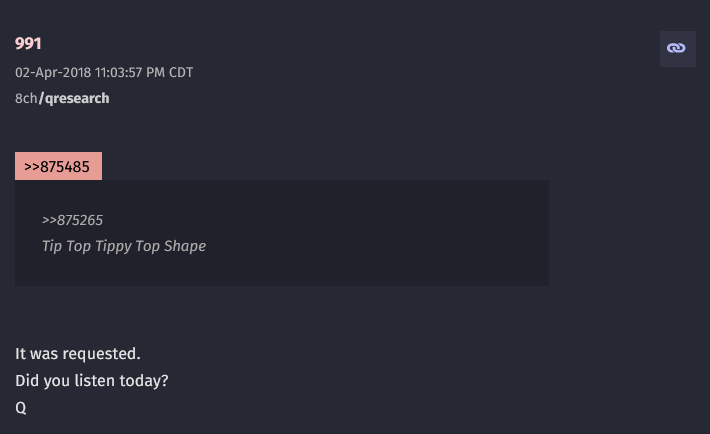Follow the pink >>875485 reply reference
This screenshot has width=710, height=434.
pos(58,166)
